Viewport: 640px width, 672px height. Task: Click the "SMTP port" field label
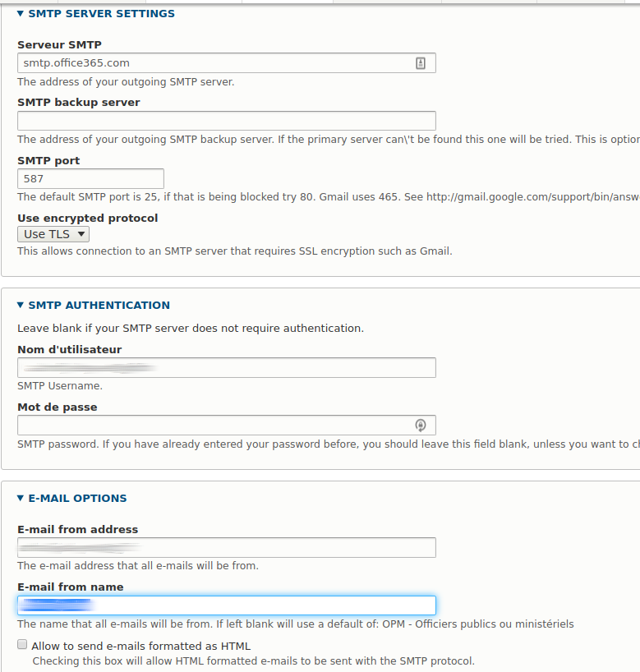pyautogui.click(x=48, y=160)
